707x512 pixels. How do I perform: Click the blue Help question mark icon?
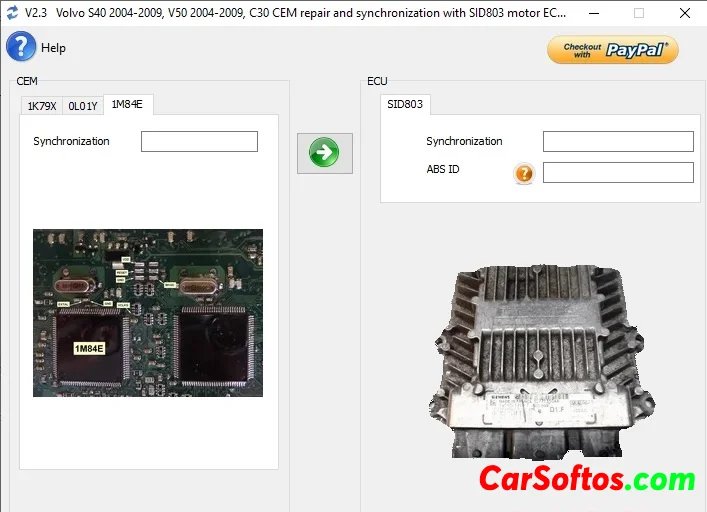point(21,47)
